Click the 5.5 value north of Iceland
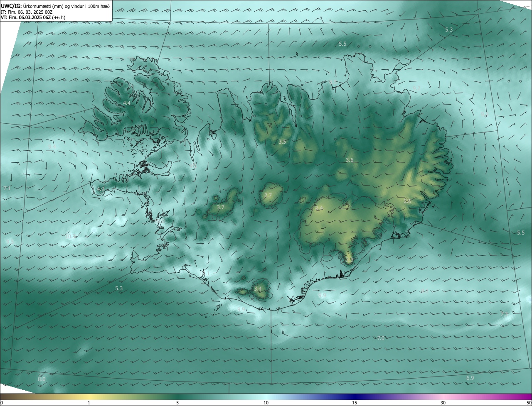The width and height of the screenshot is (532, 406). point(342,44)
